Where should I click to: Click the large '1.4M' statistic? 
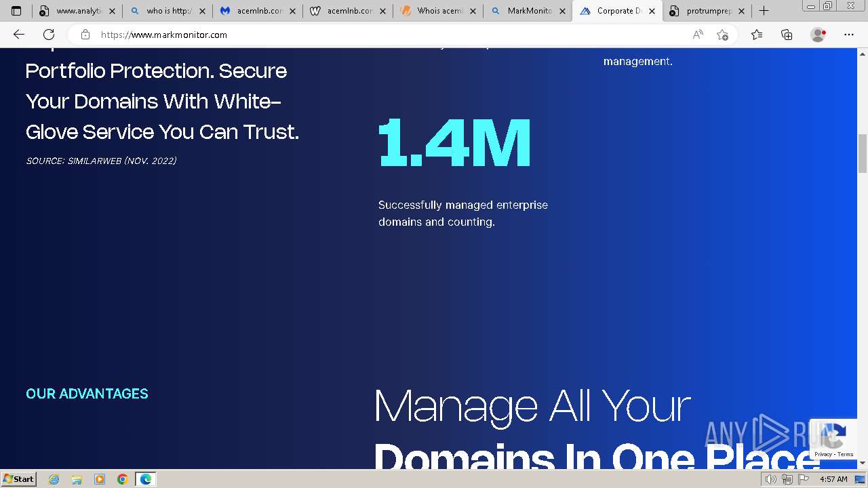click(x=454, y=142)
